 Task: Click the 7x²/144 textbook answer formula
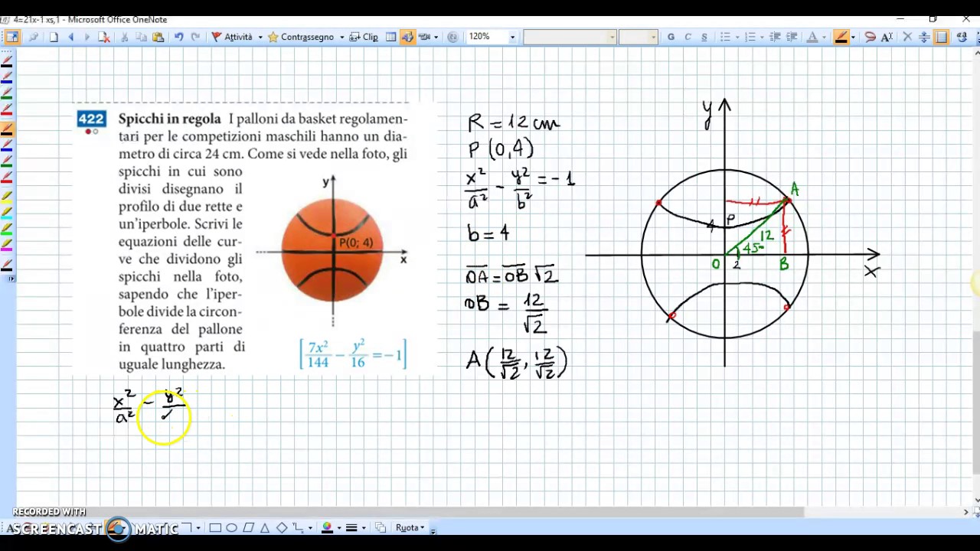(353, 354)
